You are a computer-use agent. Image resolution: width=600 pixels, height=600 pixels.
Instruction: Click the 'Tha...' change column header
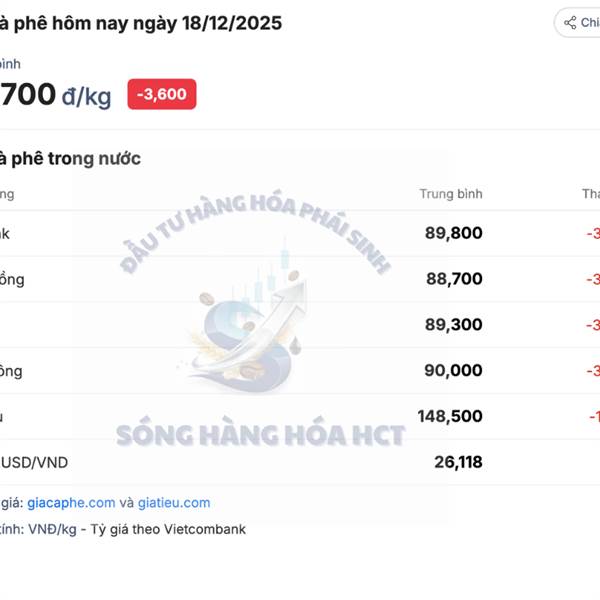point(590,194)
